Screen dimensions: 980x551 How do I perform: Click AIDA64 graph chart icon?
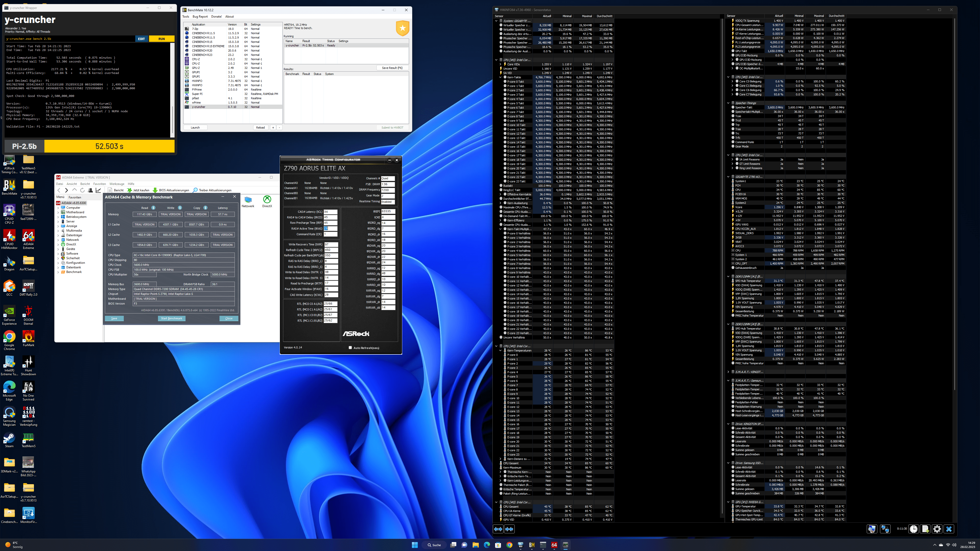click(98, 190)
